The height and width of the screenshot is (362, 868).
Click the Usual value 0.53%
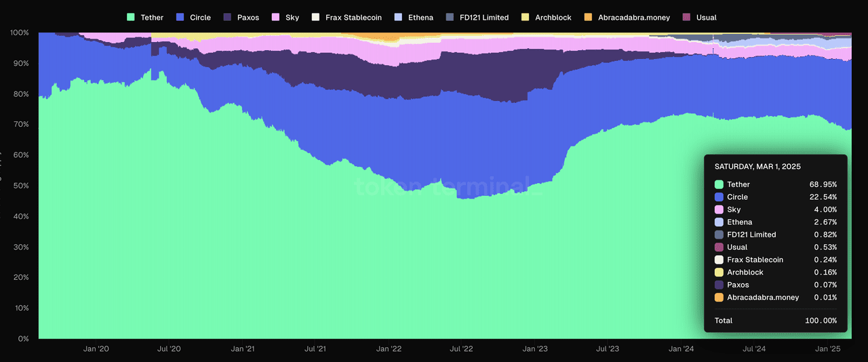pos(825,247)
